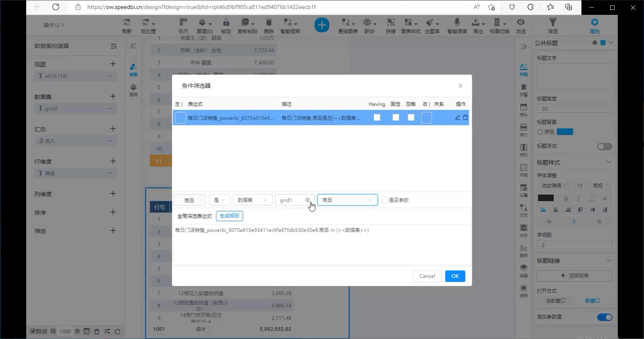Click the blue 标题背景 color swatch

pos(565,132)
